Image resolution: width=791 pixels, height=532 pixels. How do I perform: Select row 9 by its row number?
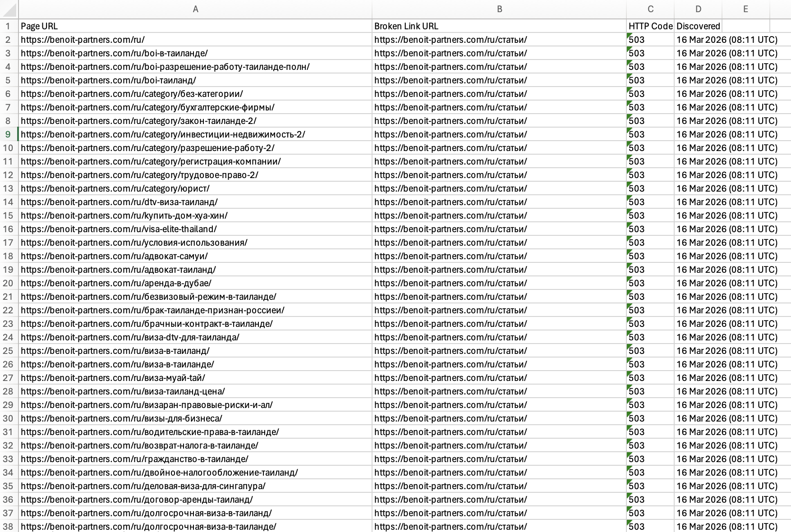coord(9,134)
